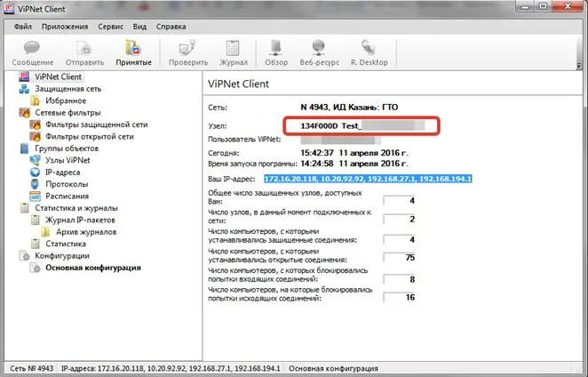
Task: Select Основная конфигурация tree label
Action: tap(93, 268)
